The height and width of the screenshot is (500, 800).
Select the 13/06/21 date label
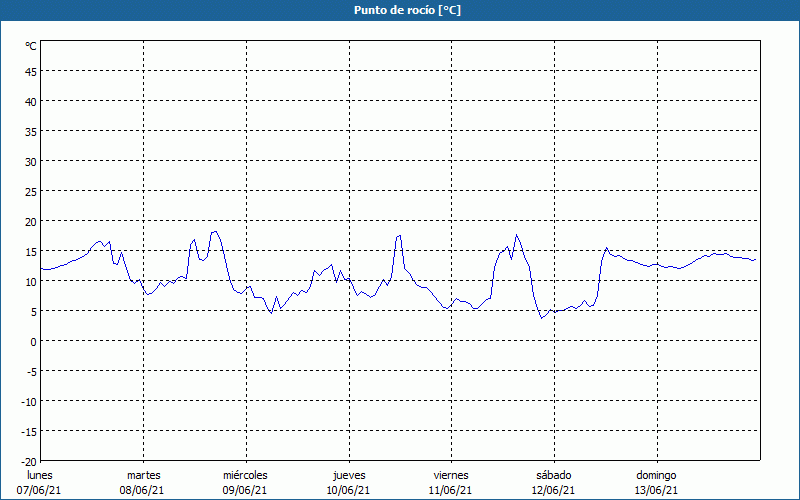pos(656,490)
